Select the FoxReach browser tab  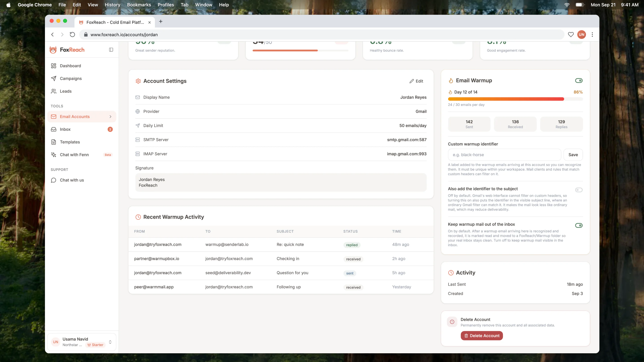coord(115,22)
